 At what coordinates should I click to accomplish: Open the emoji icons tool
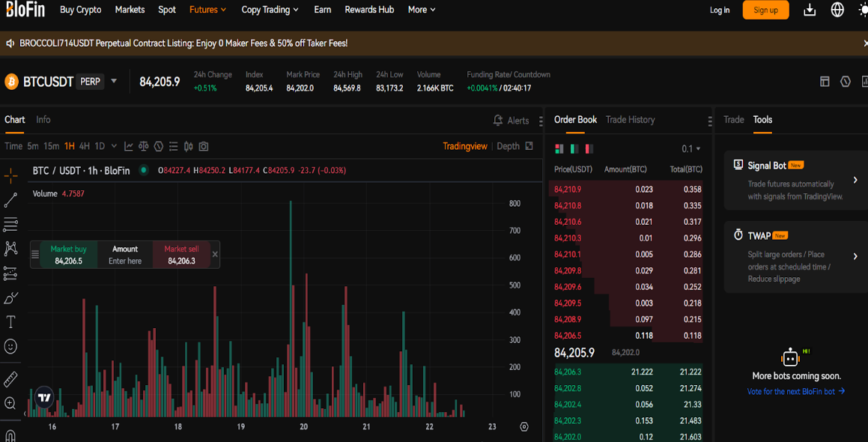(x=10, y=347)
